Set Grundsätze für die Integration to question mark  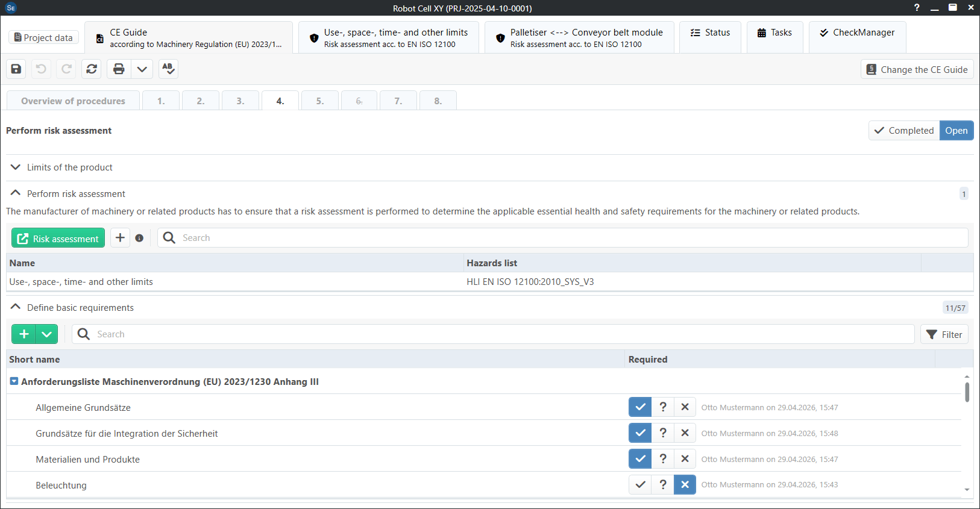click(x=663, y=433)
